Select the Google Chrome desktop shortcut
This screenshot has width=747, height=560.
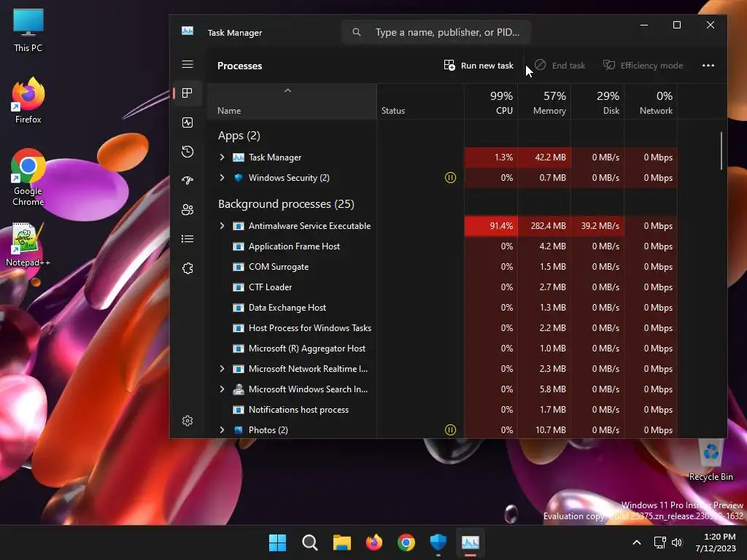(x=28, y=177)
